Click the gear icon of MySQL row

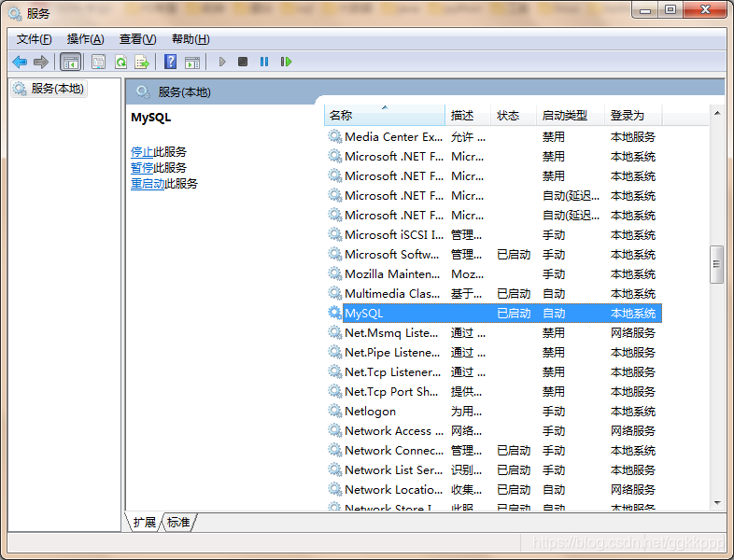[x=334, y=313]
